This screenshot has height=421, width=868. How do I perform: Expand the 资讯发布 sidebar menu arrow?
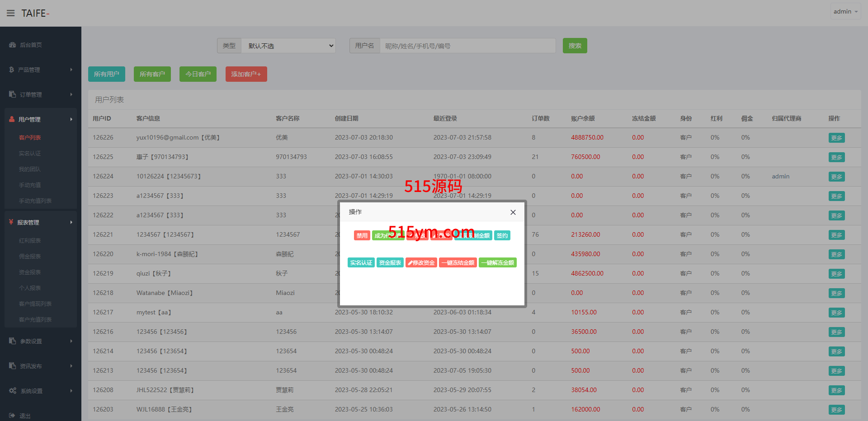click(71, 366)
